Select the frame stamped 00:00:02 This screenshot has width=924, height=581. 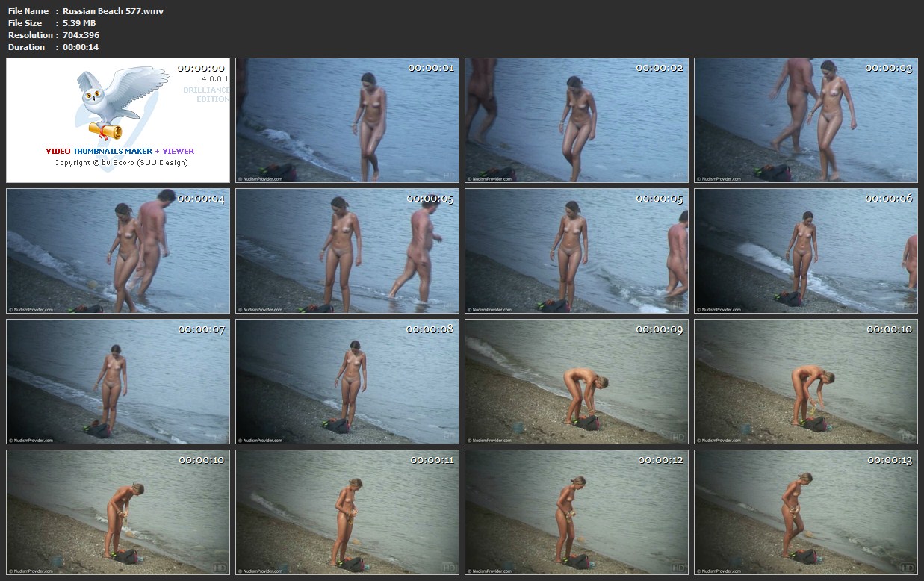(576, 120)
